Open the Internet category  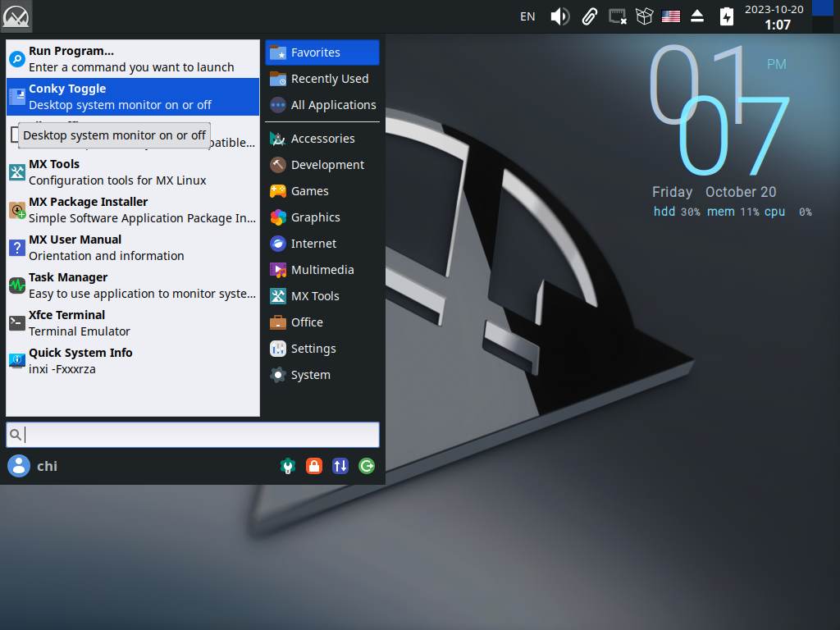coord(322,244)
